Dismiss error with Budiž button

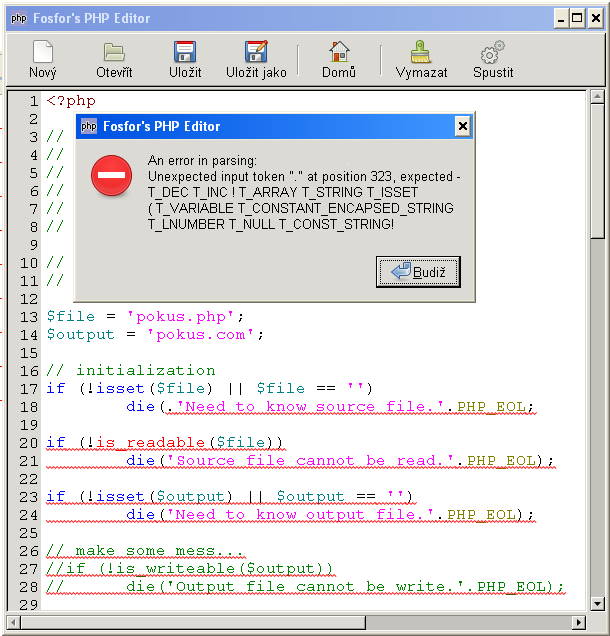(x=418, y=272)
